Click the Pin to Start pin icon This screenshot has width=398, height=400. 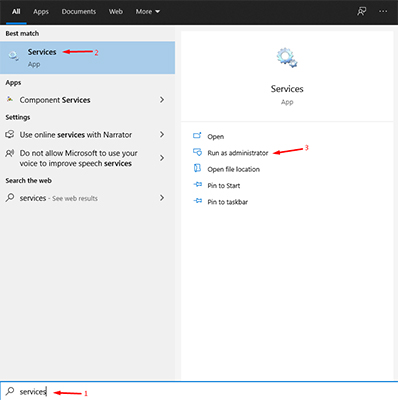click(x=198, y=184)
